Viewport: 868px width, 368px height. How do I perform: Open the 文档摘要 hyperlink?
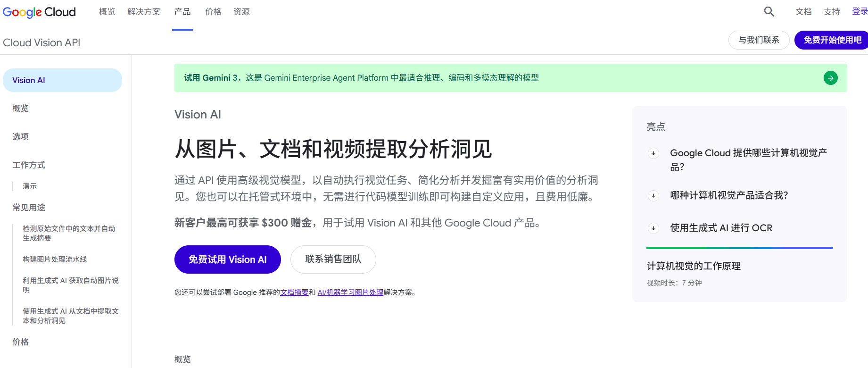(x=294, y=293)
